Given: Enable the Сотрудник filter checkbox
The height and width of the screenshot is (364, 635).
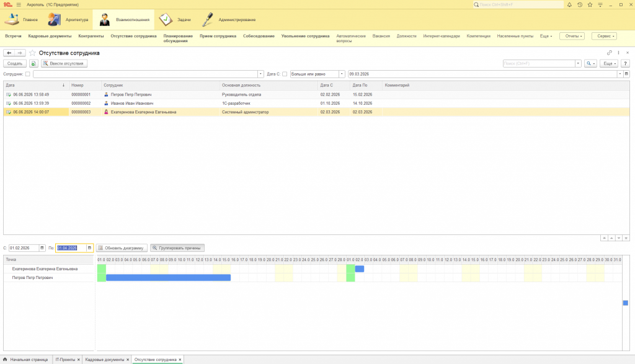Looking at the screenshot, I should (27, 74).
